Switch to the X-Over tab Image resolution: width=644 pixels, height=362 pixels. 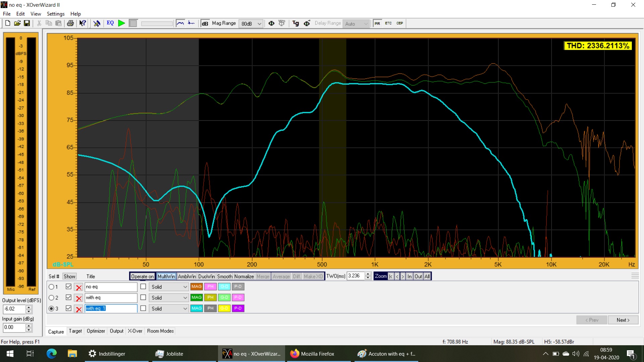click(135, 331)
